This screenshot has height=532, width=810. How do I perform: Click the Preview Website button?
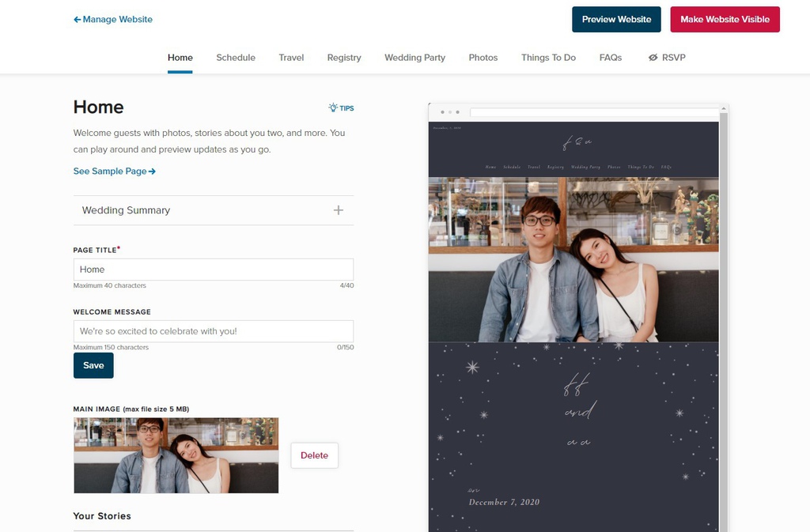[616, 19]
